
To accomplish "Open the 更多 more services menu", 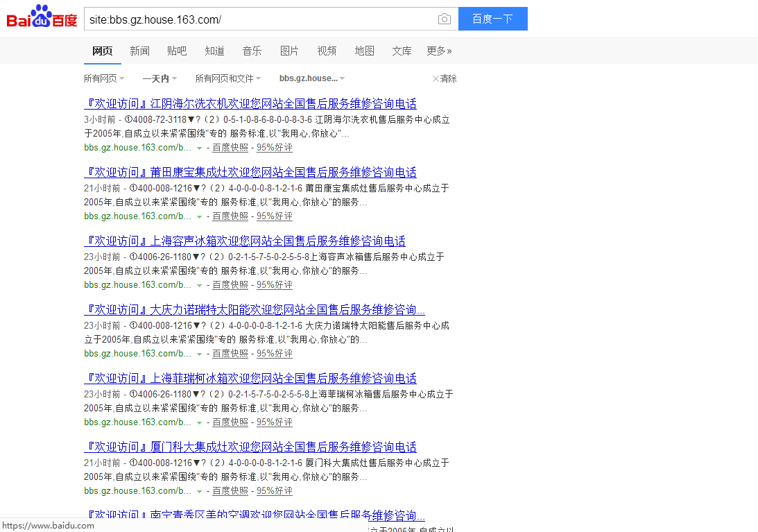I will 439,51.
